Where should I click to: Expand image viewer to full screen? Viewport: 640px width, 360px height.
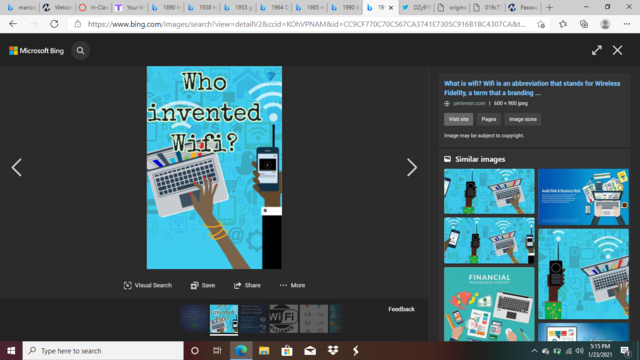(x=597, y=50)
